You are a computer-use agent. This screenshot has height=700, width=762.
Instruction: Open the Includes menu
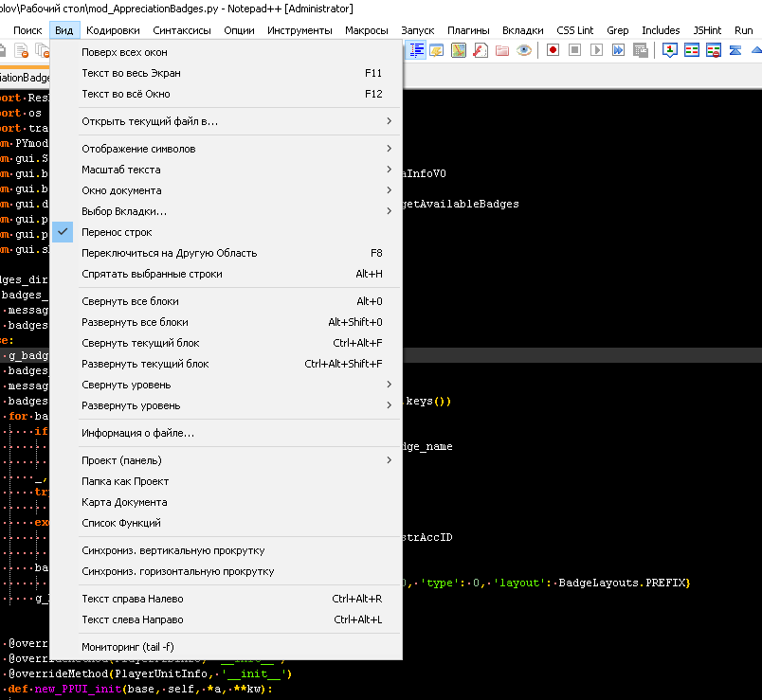point(661,30)
